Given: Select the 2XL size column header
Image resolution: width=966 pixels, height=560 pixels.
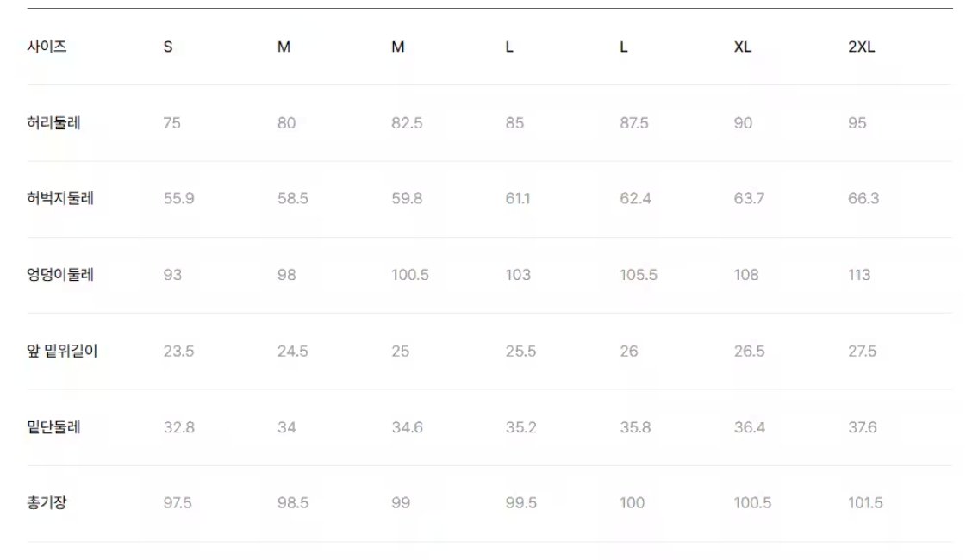Looking at the screenshot, I should tap(861, 47).
